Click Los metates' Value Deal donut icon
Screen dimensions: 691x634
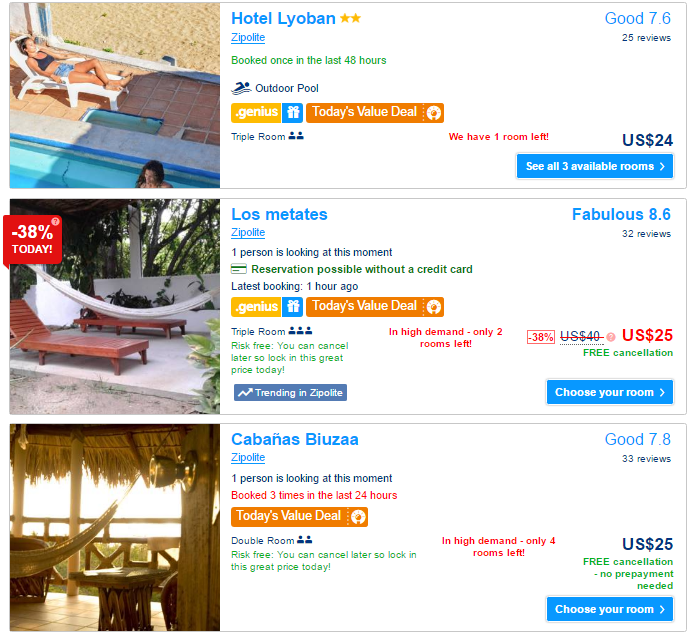click(x=434, y=307)
